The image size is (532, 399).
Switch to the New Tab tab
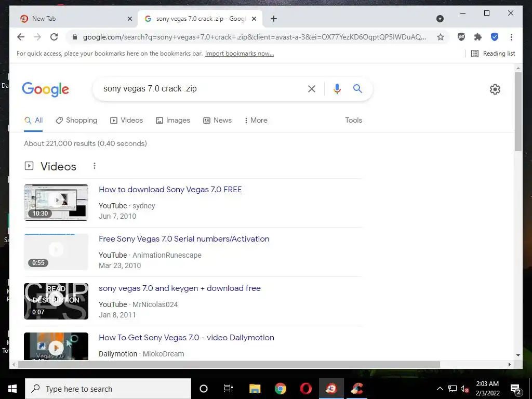point(74,19)
